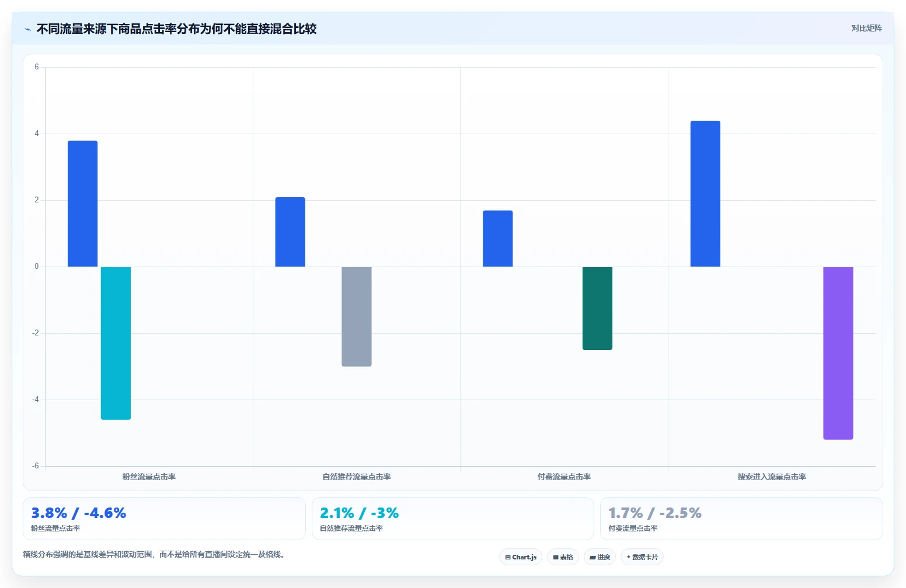Click the y-axis tick label -6

[x=36, y=466]
